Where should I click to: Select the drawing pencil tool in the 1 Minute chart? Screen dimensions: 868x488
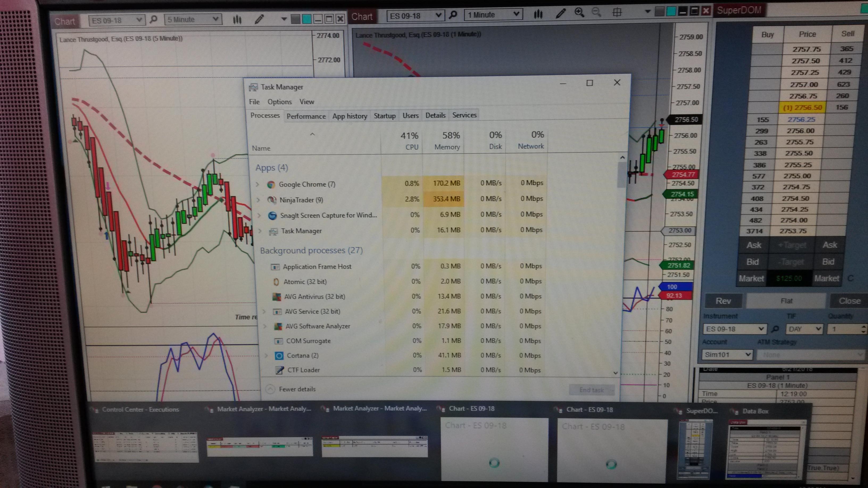560,14
